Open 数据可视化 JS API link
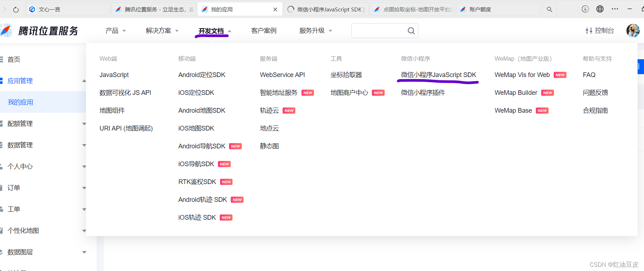Image resolution: width=644 pixels, height=271 pixels. tap(125, 93)
